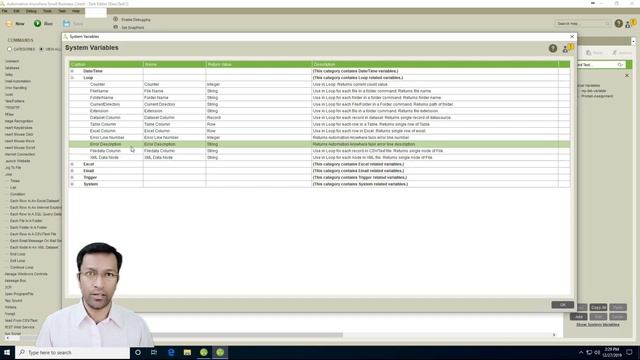Image resolution: width=640 pixels, height=360 pixels.
Task: Click Message Box in the commands list
Action: pyautogui.click(x=15, y=281)
